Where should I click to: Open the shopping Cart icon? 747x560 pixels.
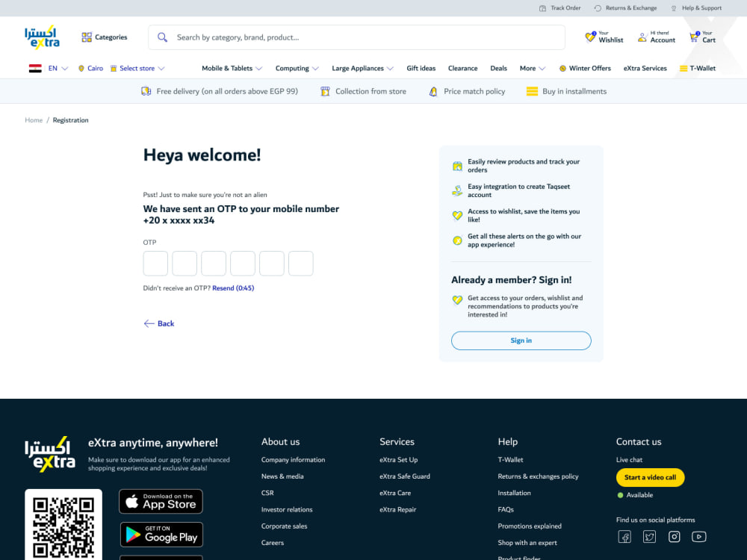point(695,37)
